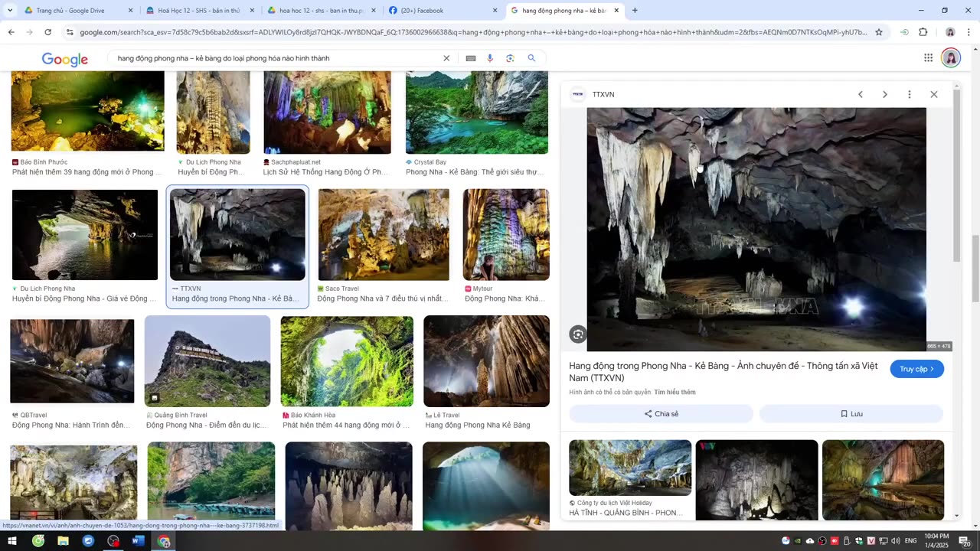
Task: Open the Sachphapluat.net cave thumbnail
Action: [x=328, y=112]
